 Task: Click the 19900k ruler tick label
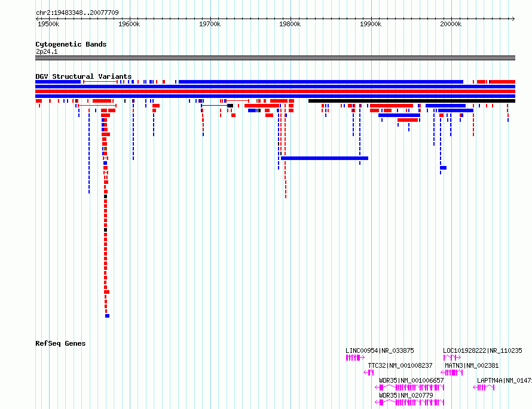[x=371, y=24]
